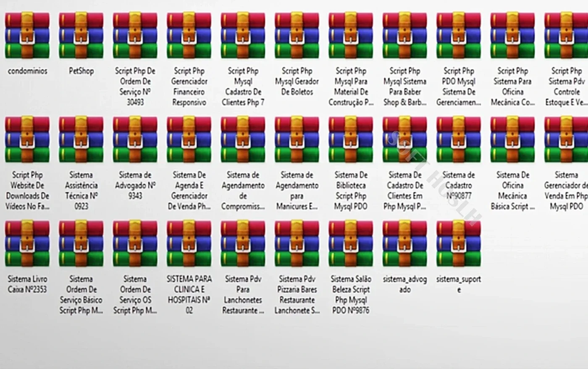Click the Pizzaria Bares Restaurante archive icon
Screen dimensions: 588x369
point(297,244)
